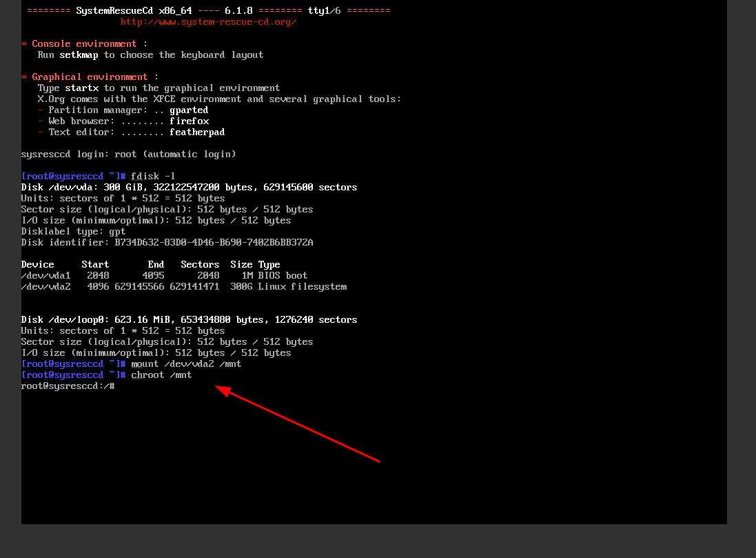756x558 pixels.
Task: Select the "Console environment" heading
Action: tap(84, 44)
